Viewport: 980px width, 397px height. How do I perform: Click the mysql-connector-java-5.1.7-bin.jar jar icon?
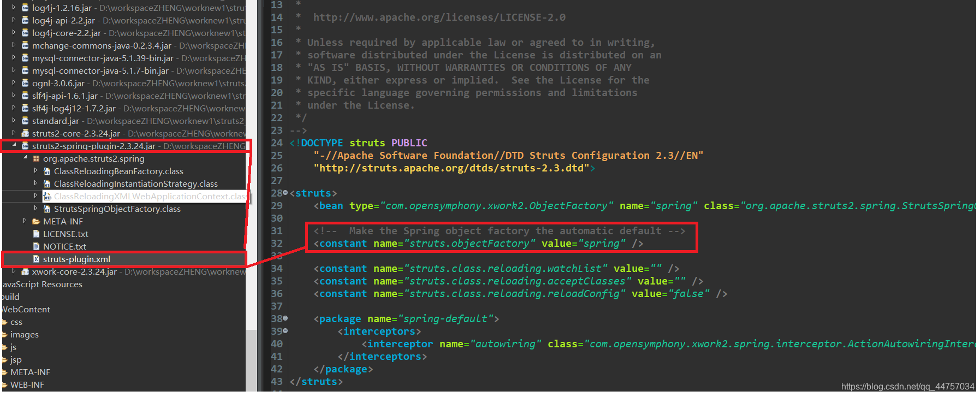(x=25, y=70)
